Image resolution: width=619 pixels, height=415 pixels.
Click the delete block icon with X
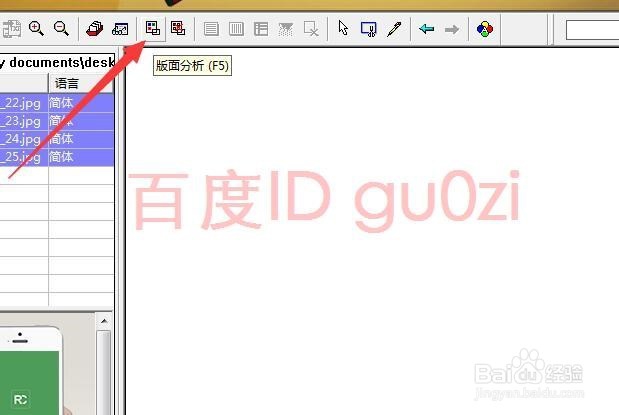click(x=311, y=29)
